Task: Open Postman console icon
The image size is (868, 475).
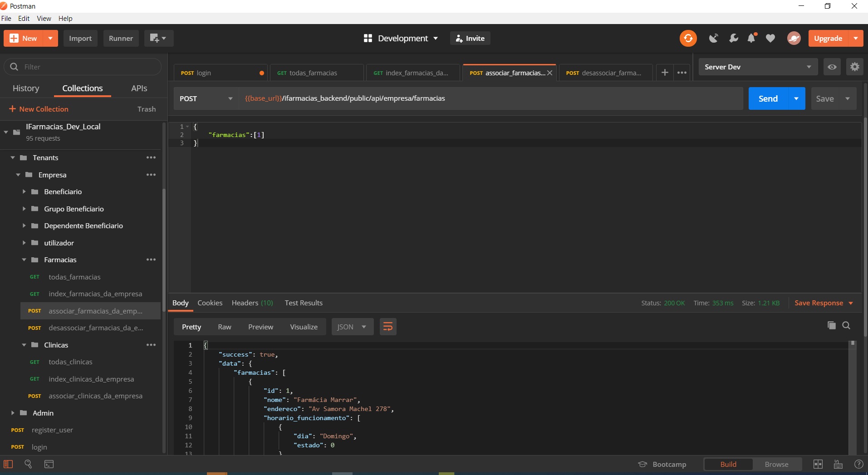Action: point(49,464)
